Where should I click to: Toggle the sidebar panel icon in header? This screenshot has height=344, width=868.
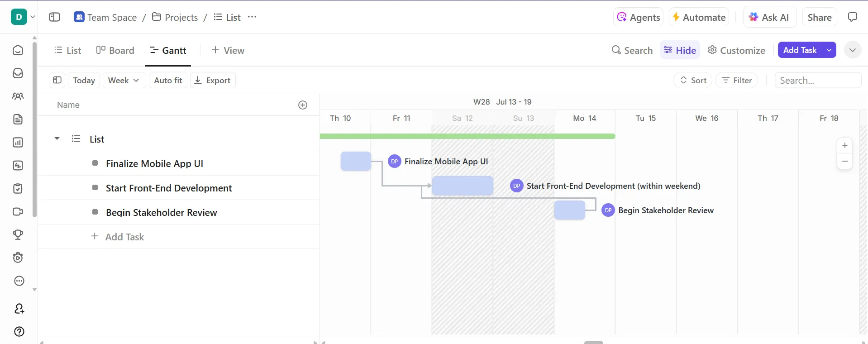(x=54, y=17)
